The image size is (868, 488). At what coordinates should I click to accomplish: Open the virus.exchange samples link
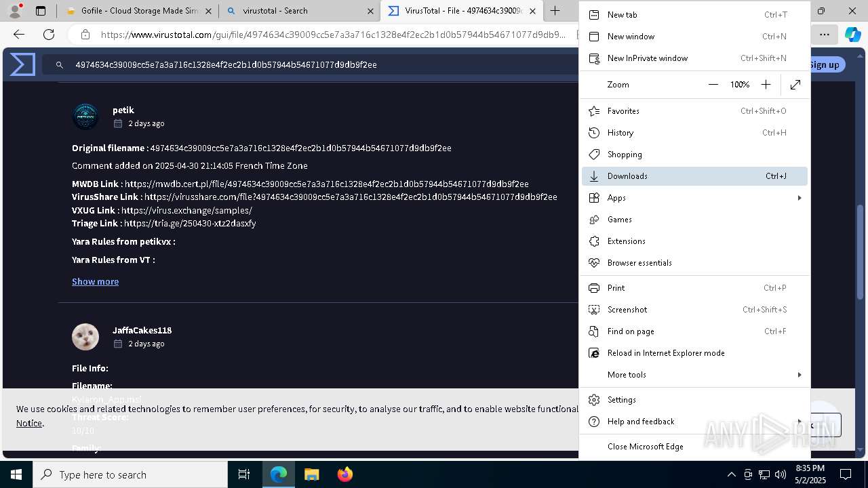point(186,211)
